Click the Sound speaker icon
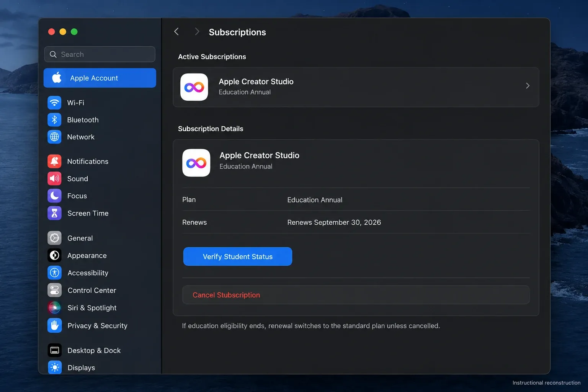This screenshot has width=588, height=392. pyautogui.click(x=54, y=178)
